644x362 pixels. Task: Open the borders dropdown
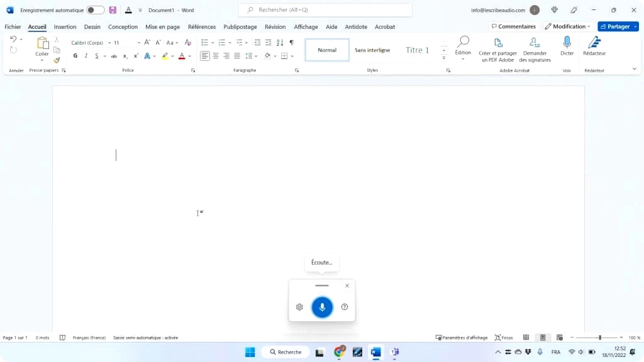pos(292,56)
